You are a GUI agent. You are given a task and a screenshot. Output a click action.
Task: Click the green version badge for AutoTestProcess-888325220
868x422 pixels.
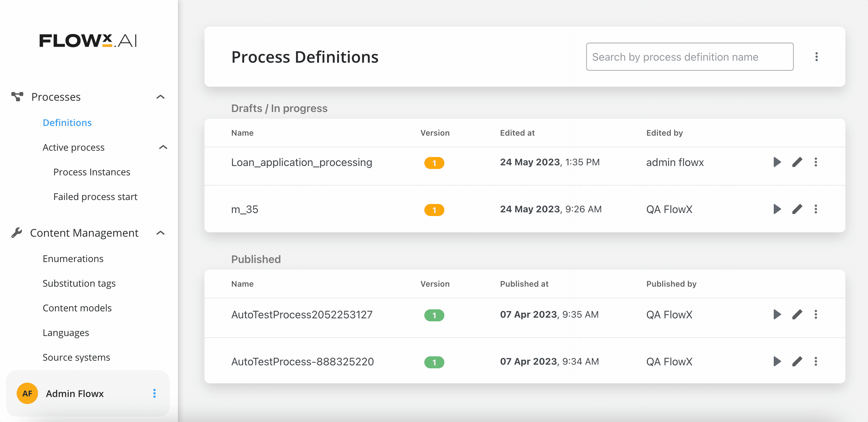pos(434,362)
